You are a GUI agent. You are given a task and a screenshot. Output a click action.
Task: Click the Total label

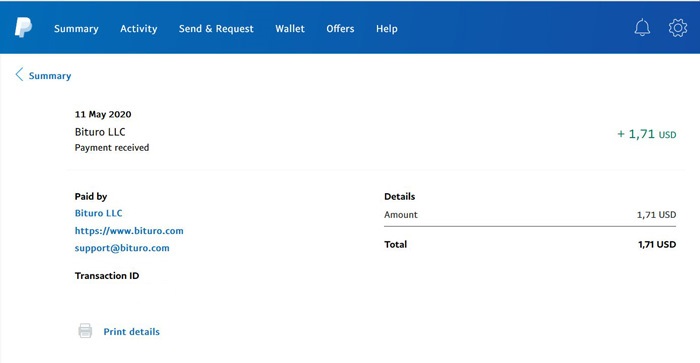coord(396,244)
